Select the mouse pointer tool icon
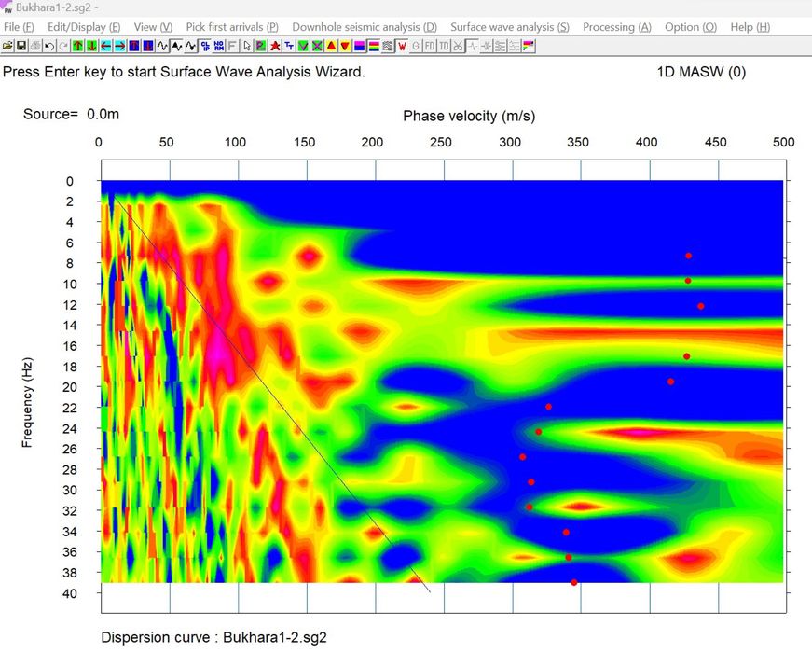Viewport: 812px width, 653px height. [247, 46]
